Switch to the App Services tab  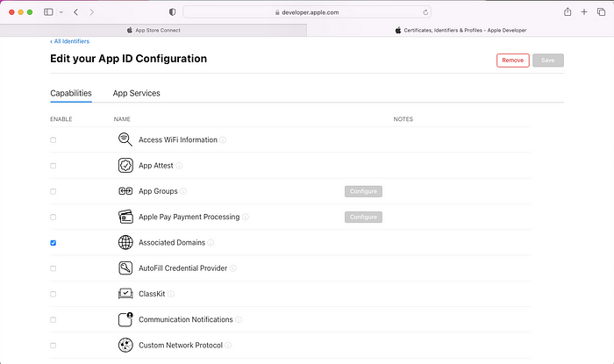[136, 93]
